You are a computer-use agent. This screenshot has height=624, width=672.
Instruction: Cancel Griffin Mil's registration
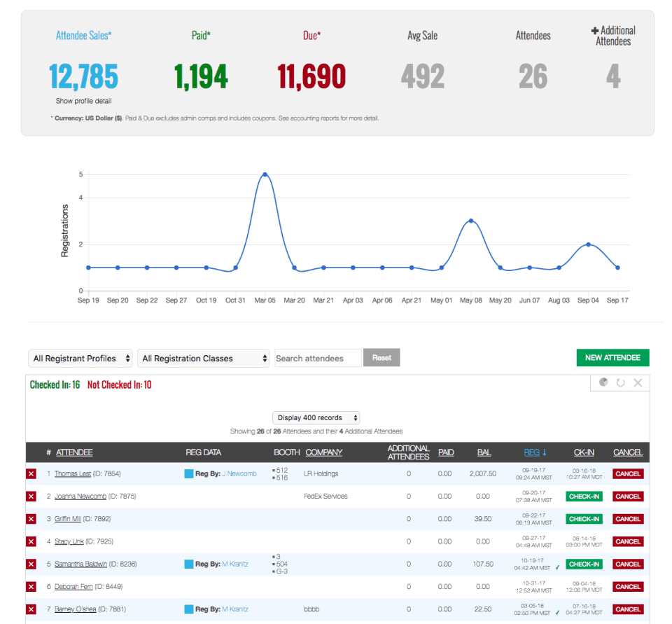[x=627, y=519]
